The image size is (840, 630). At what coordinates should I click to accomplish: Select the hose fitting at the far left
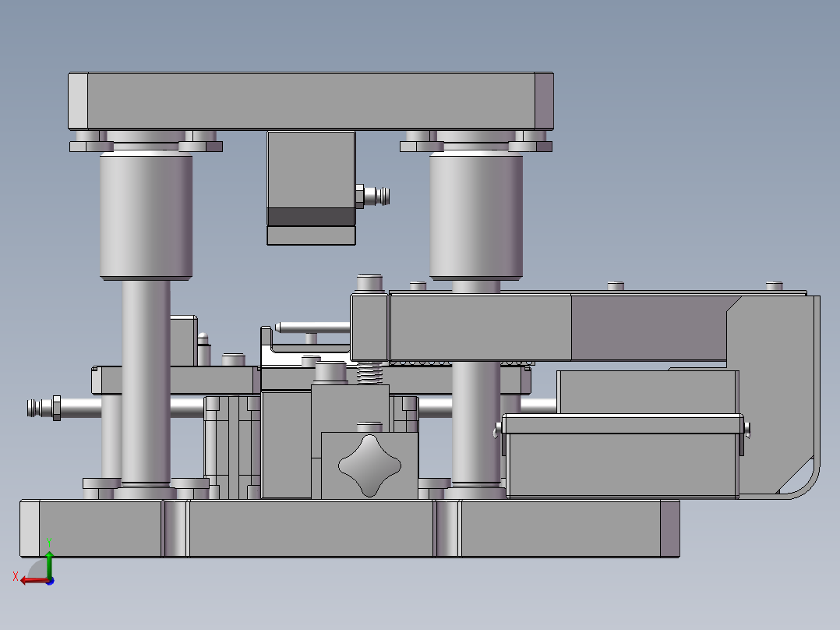[44, 408]
